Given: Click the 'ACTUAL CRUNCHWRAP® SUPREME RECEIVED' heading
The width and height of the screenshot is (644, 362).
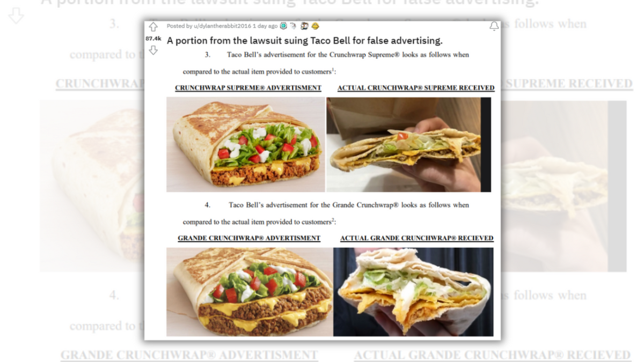Looking at the screenshot, I should [x=416, y=88].
